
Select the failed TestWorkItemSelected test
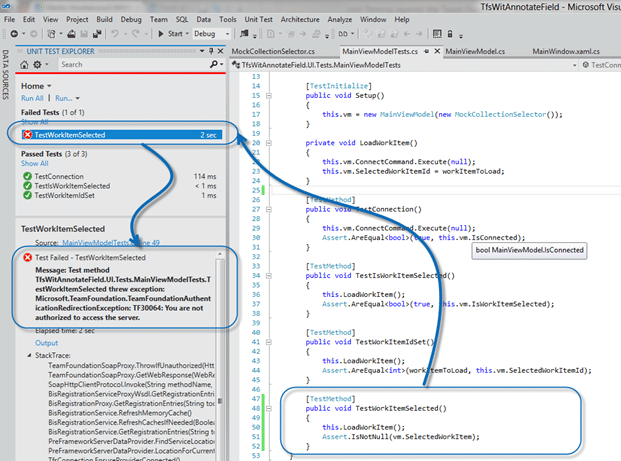122,135
